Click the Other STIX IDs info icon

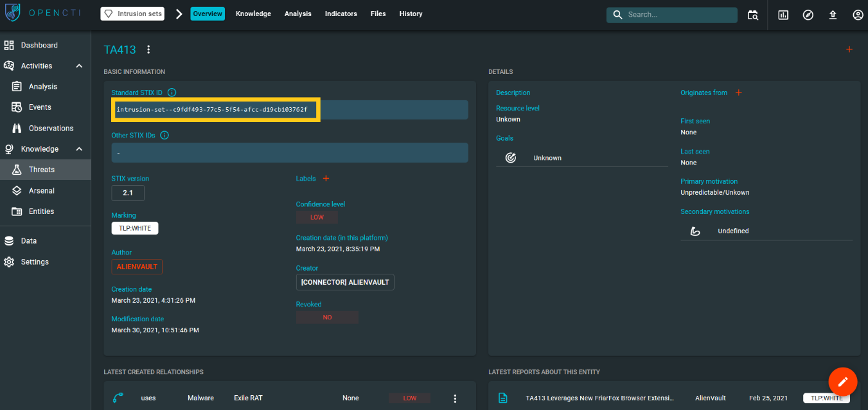164,135
